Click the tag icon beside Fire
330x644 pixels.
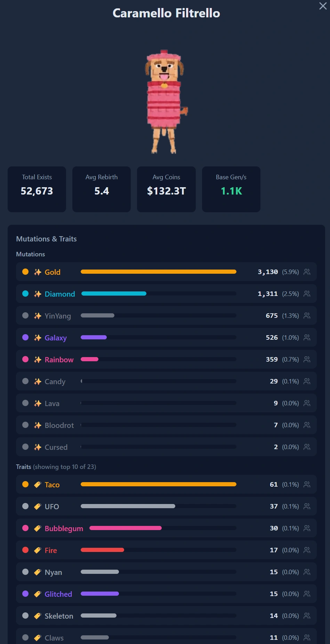[38, 550]
